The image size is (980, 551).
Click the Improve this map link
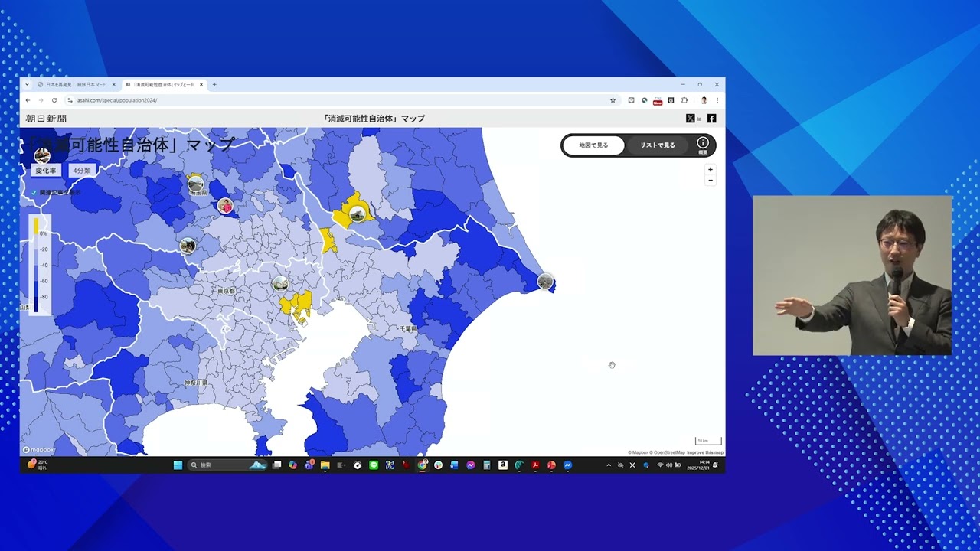click(705, 452)
